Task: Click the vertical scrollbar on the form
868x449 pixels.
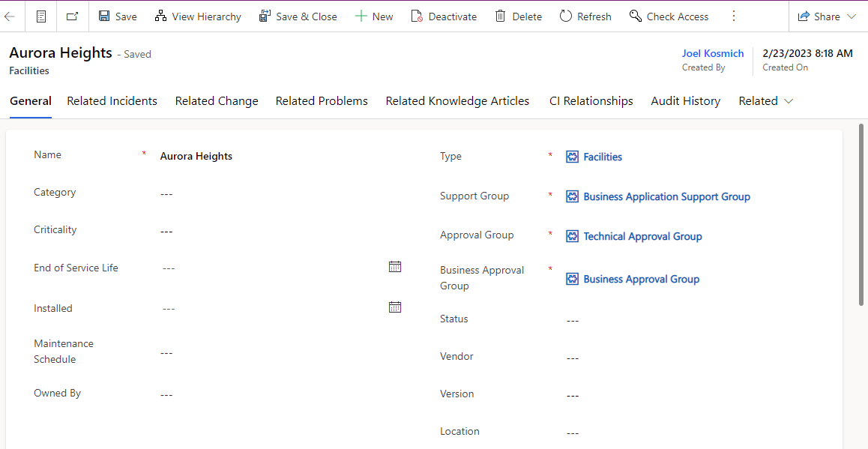Action: (x=861, y=214)
